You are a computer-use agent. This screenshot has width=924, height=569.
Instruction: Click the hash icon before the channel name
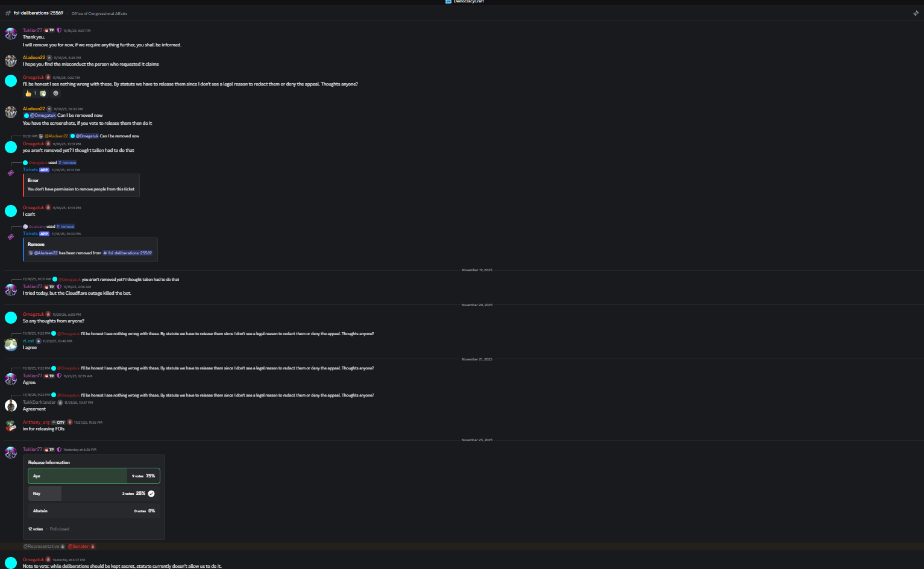click(8, 13)
